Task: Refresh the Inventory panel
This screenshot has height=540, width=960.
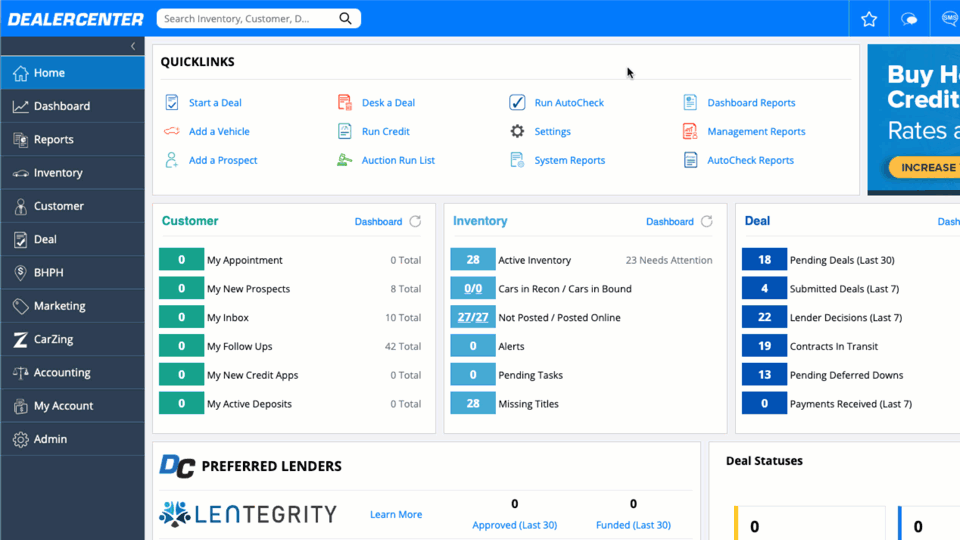Action: (707, 221)
